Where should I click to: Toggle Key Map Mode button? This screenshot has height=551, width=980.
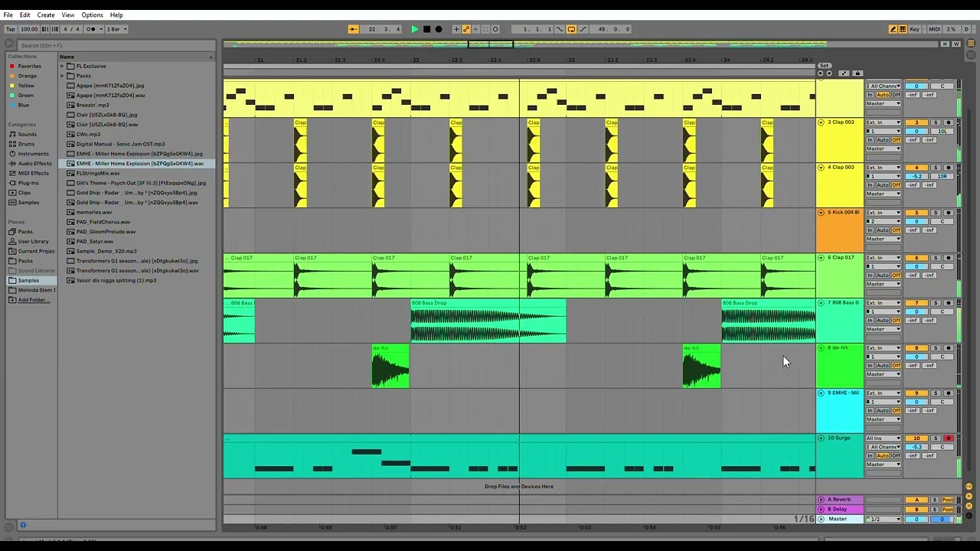[x=914, y=29]
